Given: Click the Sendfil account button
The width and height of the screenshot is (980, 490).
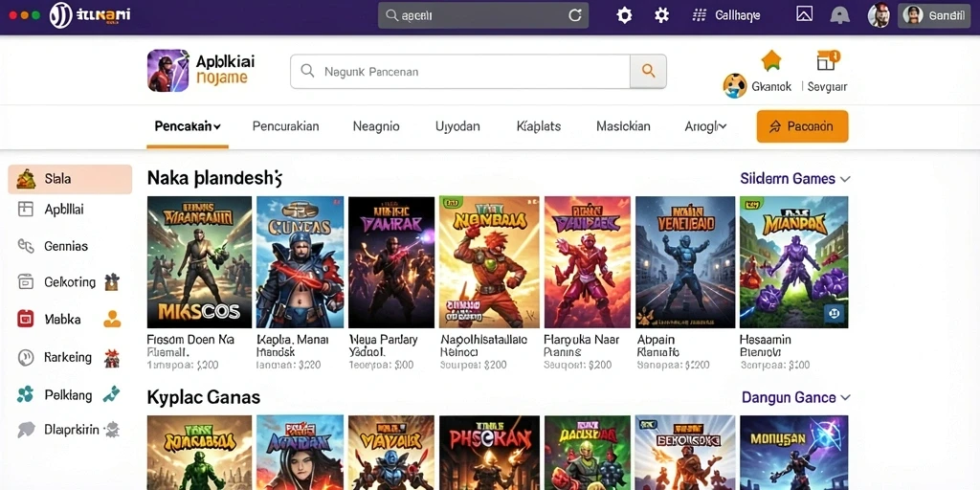Looking at the screenshot, I should (x=934, y=15).
